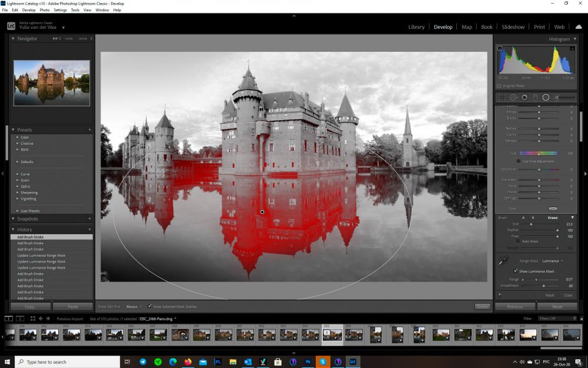Image resolution: width=588 pixels, height=368 pixels.
Task: Click the Copy settings button
Action: 31,307
